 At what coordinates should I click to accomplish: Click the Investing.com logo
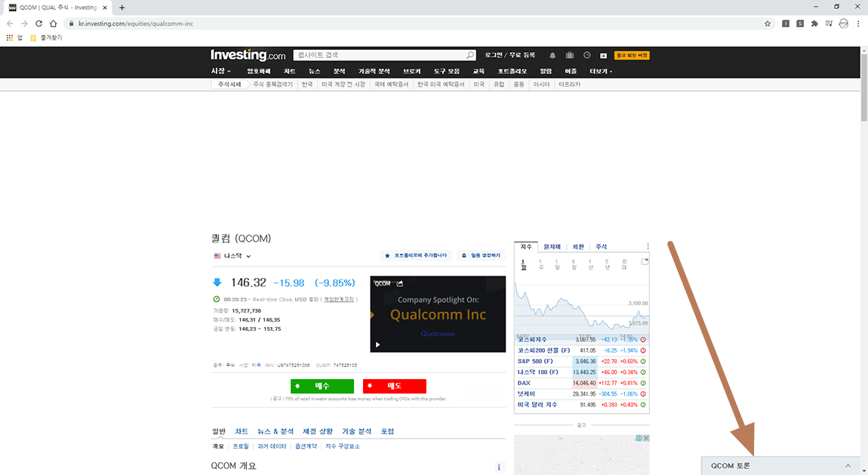click(x=248, y=55)
